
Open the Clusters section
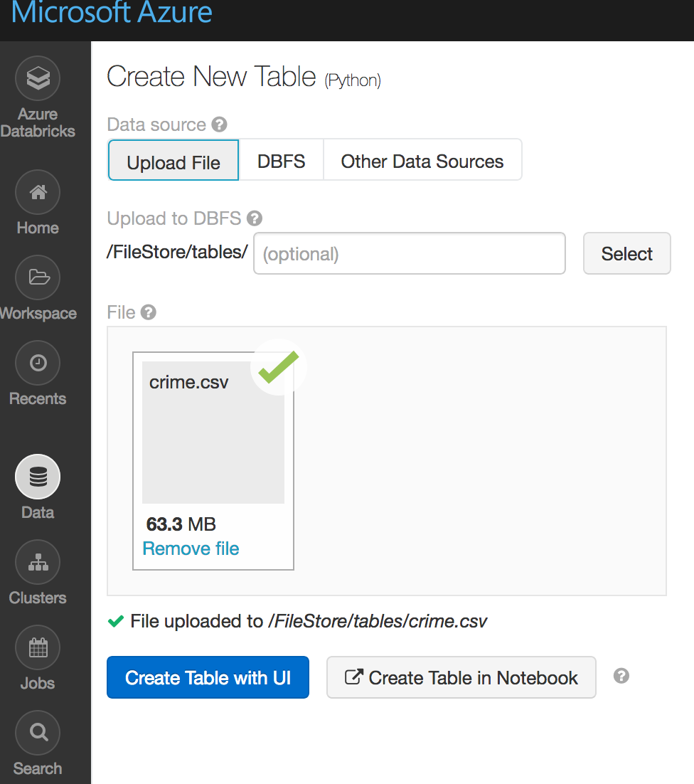[37, 562]
